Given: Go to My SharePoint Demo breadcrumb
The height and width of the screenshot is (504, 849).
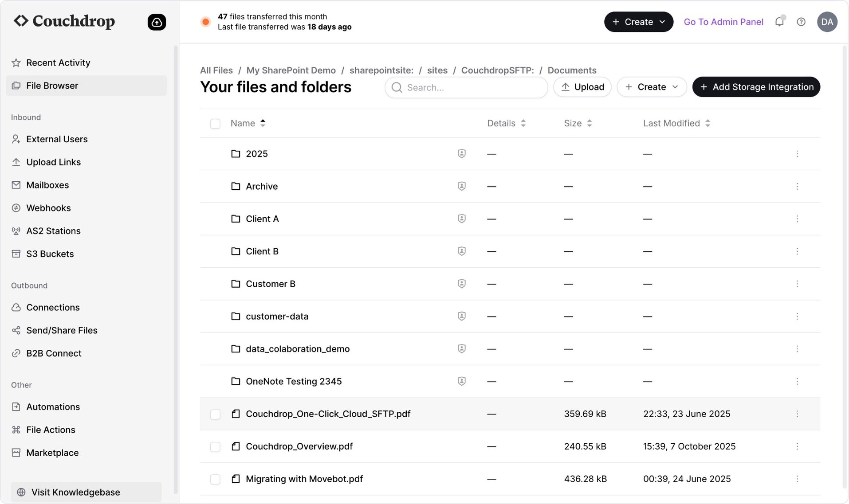Looking at the screenshot, I should (291, 70).
